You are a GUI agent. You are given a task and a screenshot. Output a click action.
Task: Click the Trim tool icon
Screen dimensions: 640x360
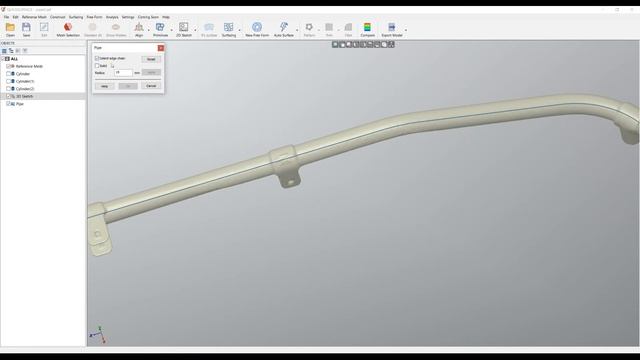(329, 27)
